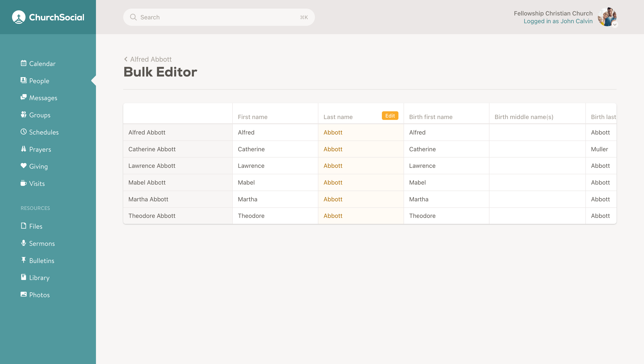The width and height of the screenshot is (644, 364).
Task: Select Catherine's Muller birth last name cell
Action: pos(600,149)
